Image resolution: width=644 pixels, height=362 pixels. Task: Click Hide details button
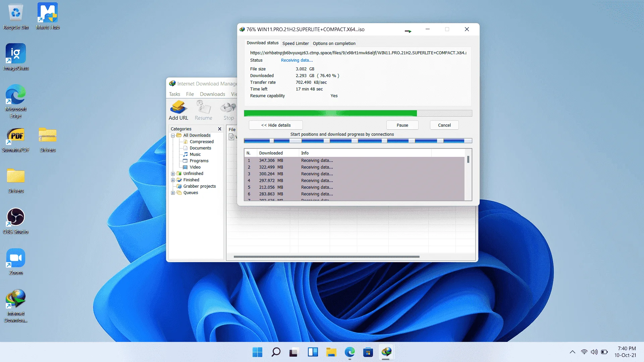coord(276,125)
